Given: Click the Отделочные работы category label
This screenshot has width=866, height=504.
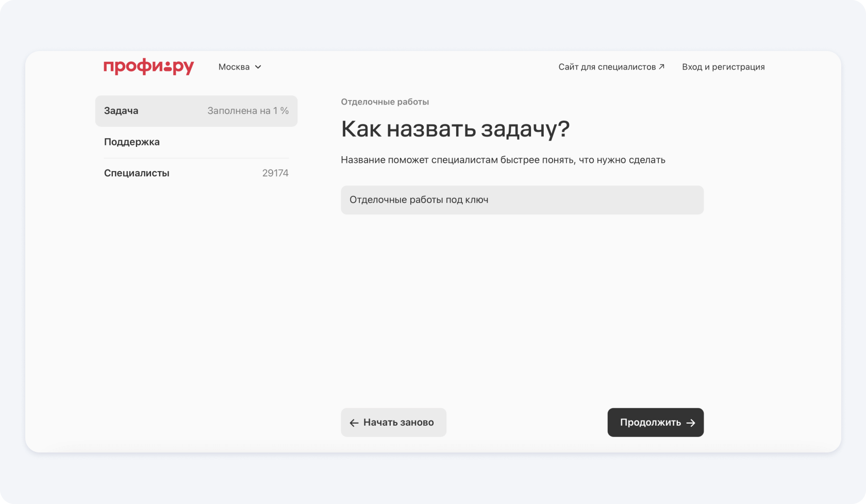Looking at the screenshot, I should [385, 102].
